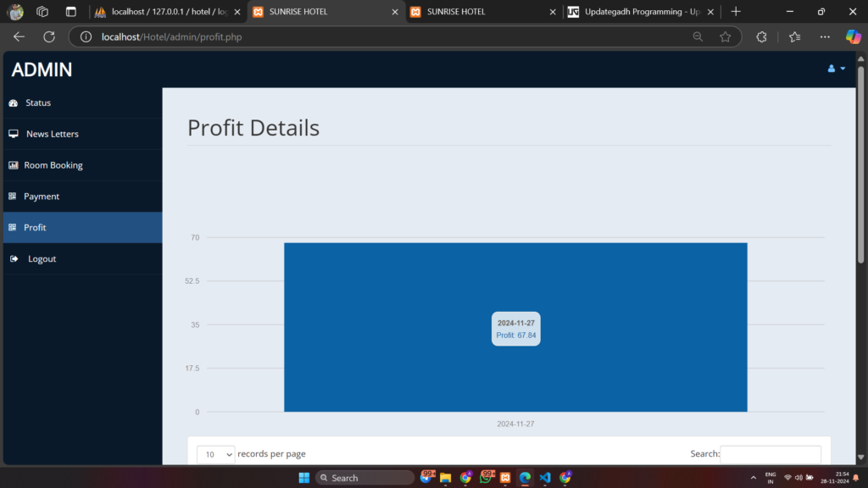Open the admin user account dropdown
The height and width of the screenshot is (488, 868).
click(836, 69)
